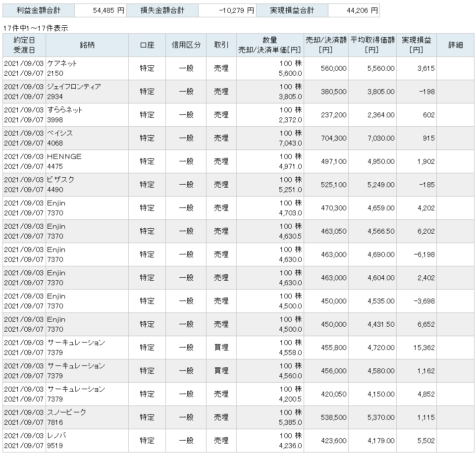This screenshot has height=455, width=476.
Task: Click レノバ average cost 4,179.00
Action: pos(381,441)
